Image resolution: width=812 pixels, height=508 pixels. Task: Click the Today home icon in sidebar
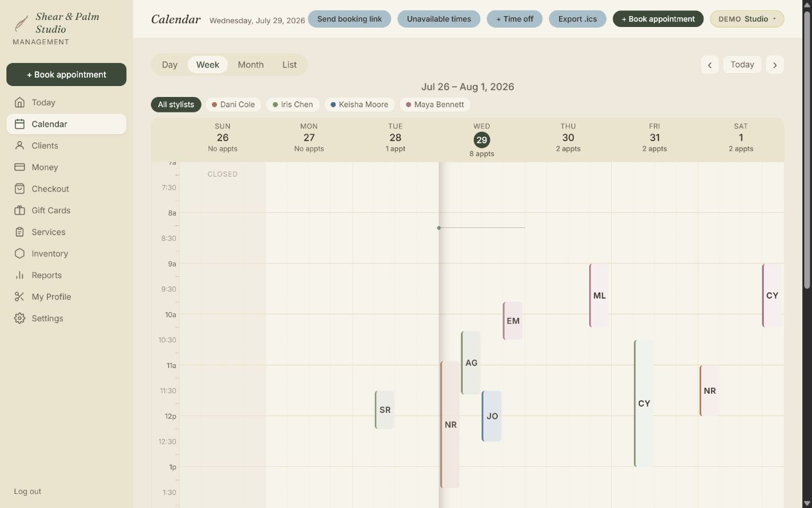coord(20,102)
